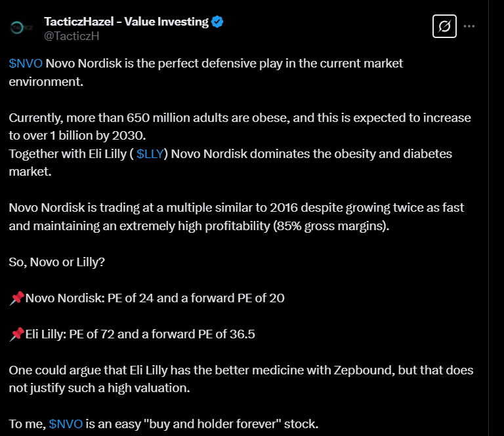Visit the @TacticzH handle link

tap(72, 36)
